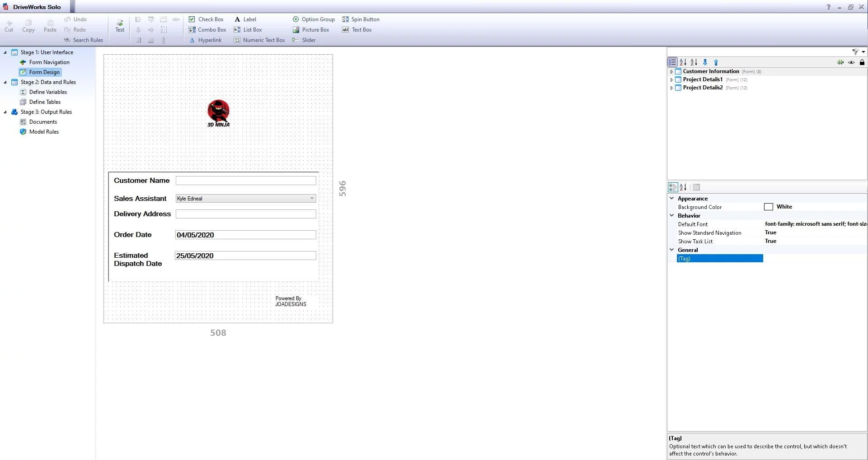Insert a Picture Box control
The width and height of the screenshot is (868, 460).
click(x=311, y=30)
